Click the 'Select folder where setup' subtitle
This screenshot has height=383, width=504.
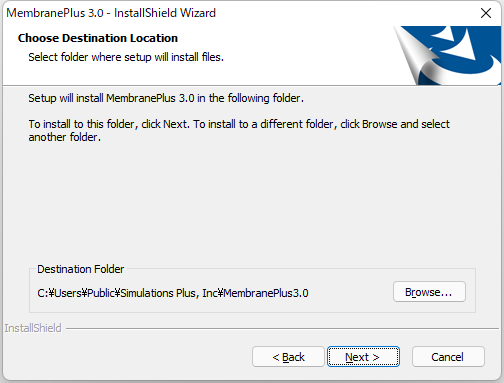[126, 57]
